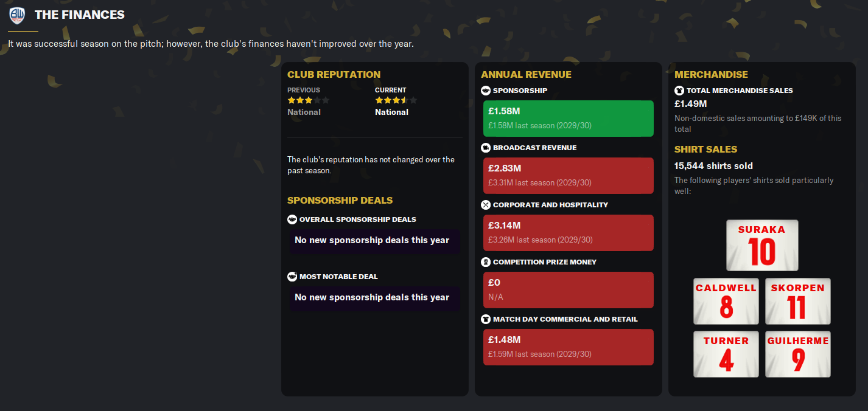Select the £1.48M match day box
This screenshot has width=868, height=411.
click(568, 347)
